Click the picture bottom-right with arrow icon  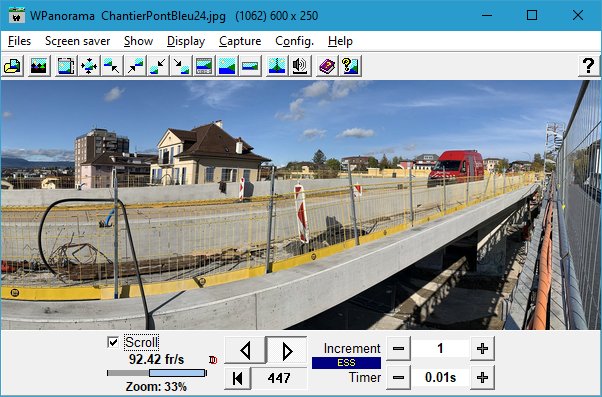181,66
